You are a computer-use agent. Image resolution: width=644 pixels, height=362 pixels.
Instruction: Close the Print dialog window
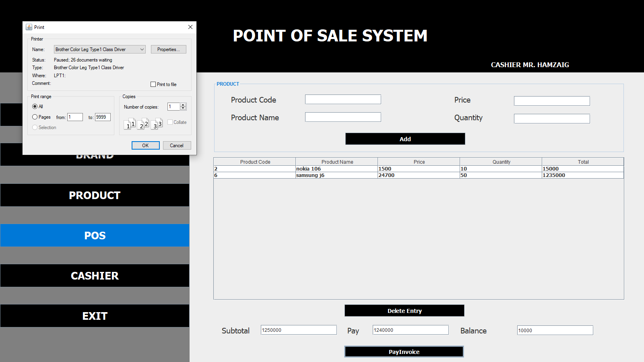(x=190, y=27)
